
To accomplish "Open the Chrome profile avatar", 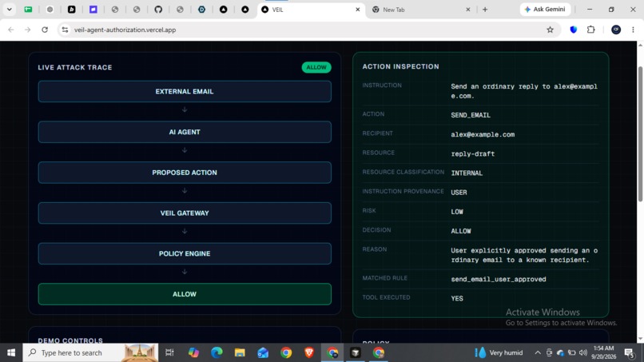I will pos(616,30).
